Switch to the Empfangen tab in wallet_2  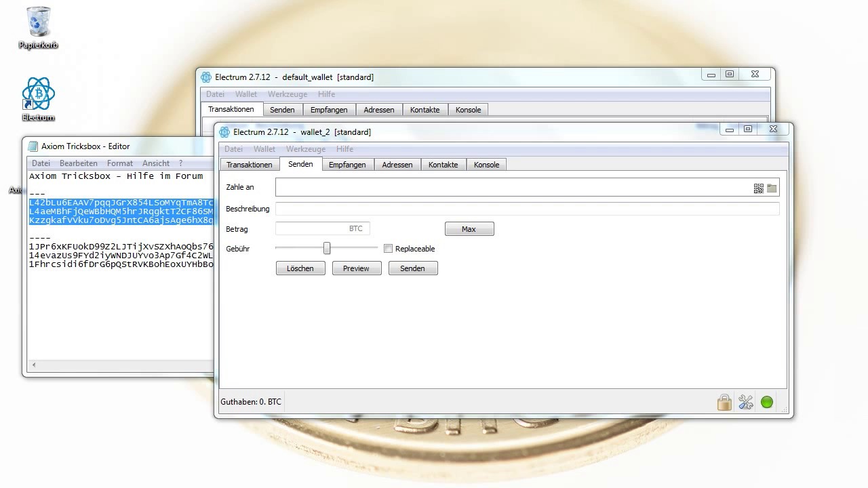point(347,165)
